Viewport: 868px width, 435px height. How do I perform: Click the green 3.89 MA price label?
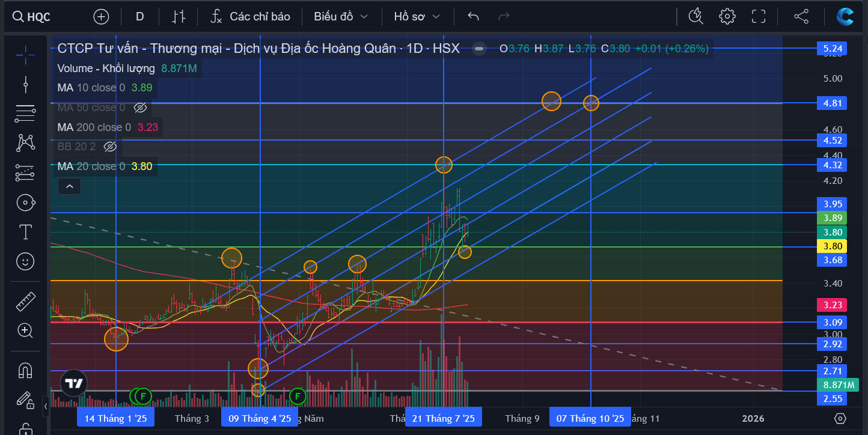click(x=832, y=218)
